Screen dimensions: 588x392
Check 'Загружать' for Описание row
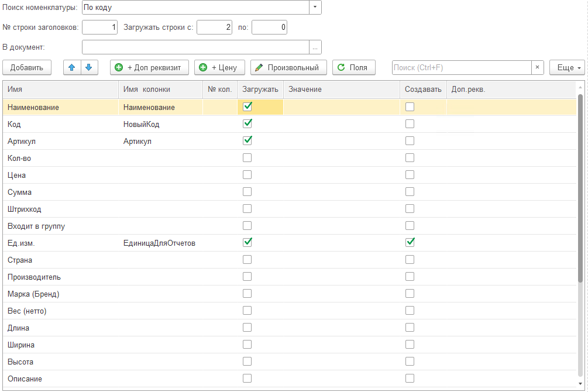(247, 378)
